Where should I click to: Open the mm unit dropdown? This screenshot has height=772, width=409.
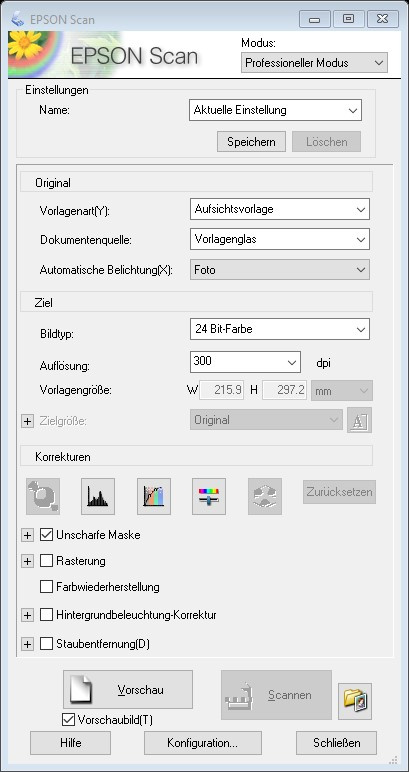click(x=342, y=391)
